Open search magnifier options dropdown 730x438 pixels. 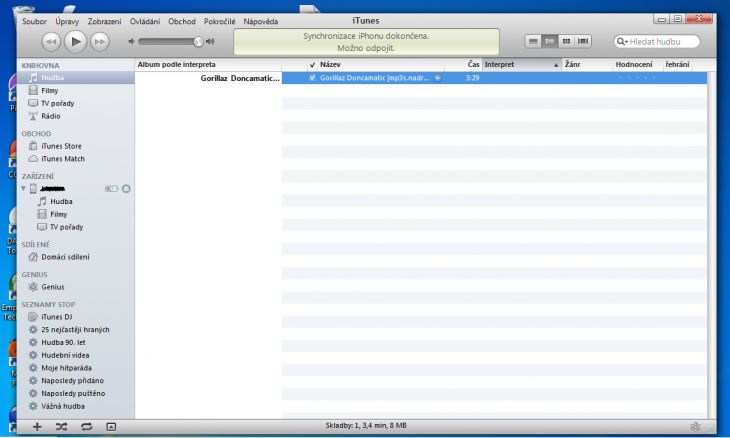[x=622, y=41]
